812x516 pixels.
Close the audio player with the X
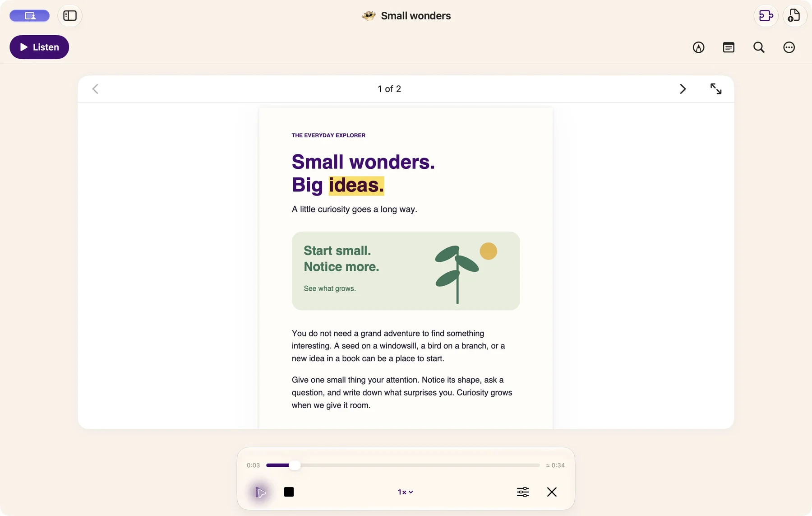tap(552, 492)
